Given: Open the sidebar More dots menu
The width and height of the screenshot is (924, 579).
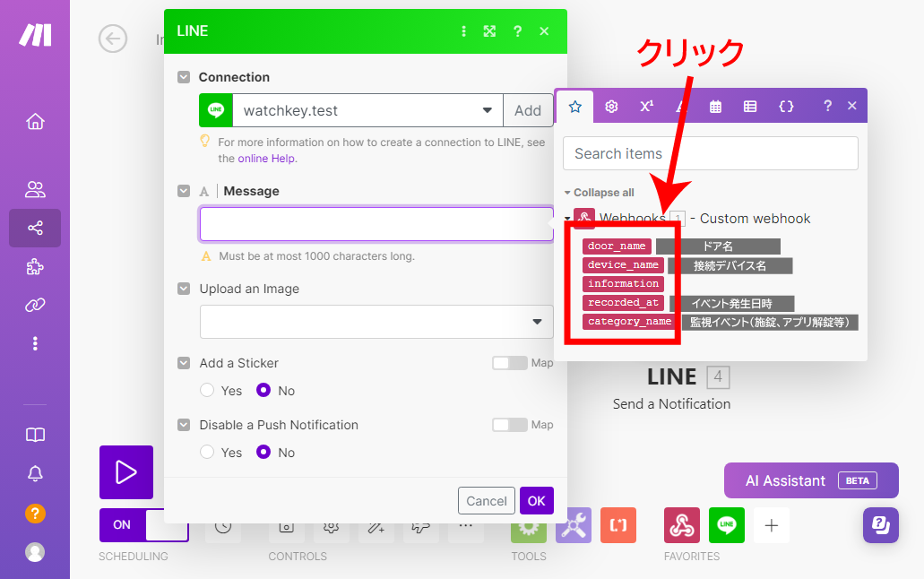Looking at the screenshot, I should point(35,343).
